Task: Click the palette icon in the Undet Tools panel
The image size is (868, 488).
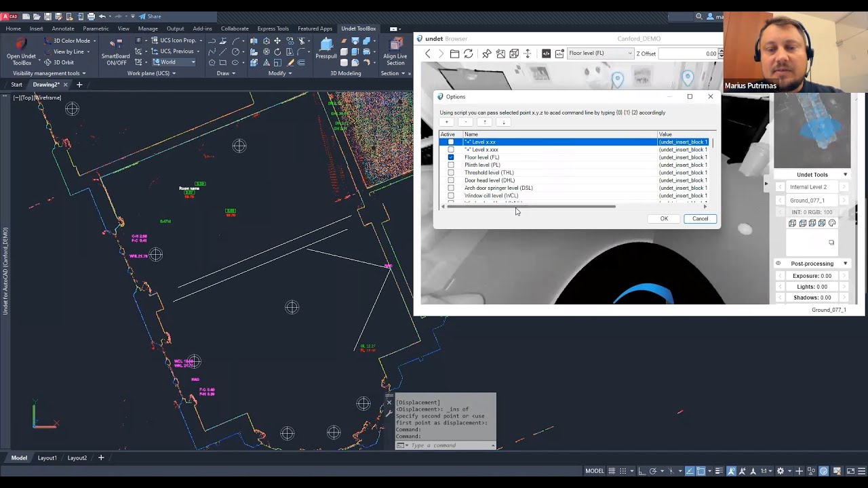Action: point(832,223)
